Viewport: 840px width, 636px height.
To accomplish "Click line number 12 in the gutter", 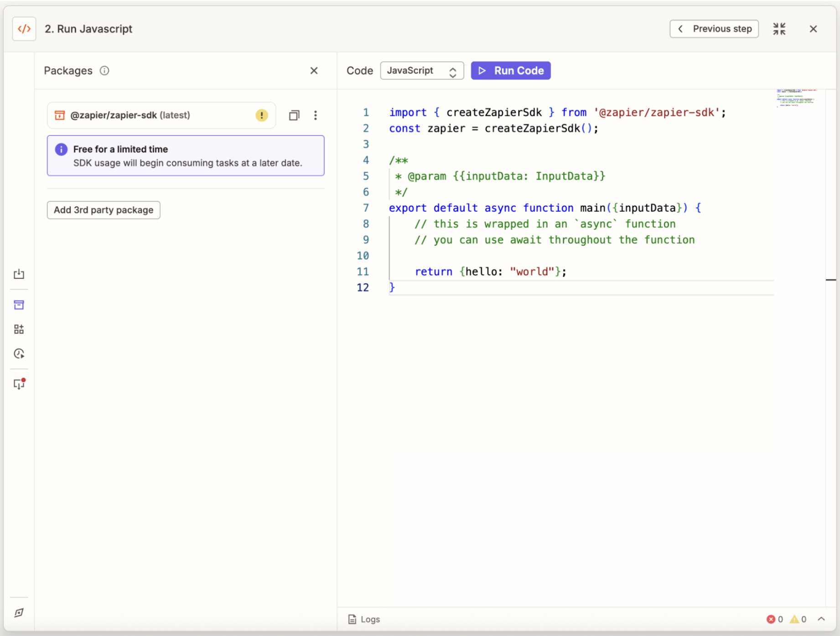I will pos(363,287).
